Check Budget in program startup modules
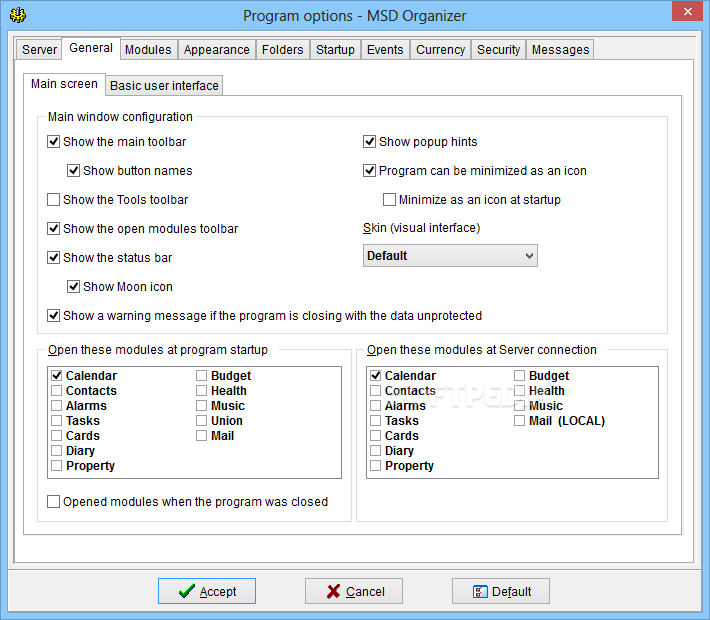 [x=201, y=375]
